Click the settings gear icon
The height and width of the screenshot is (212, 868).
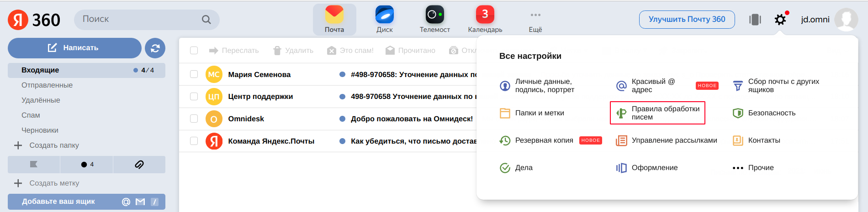(780, 20)
